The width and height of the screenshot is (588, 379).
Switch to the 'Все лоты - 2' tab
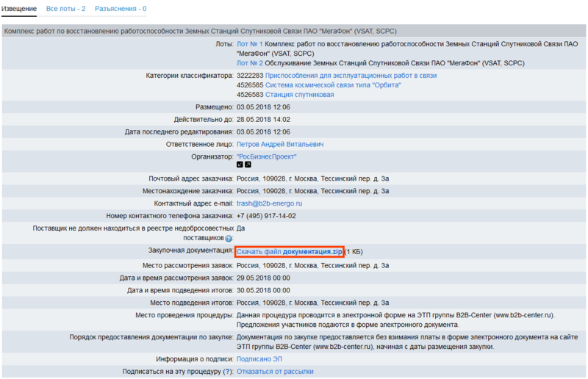65,9
